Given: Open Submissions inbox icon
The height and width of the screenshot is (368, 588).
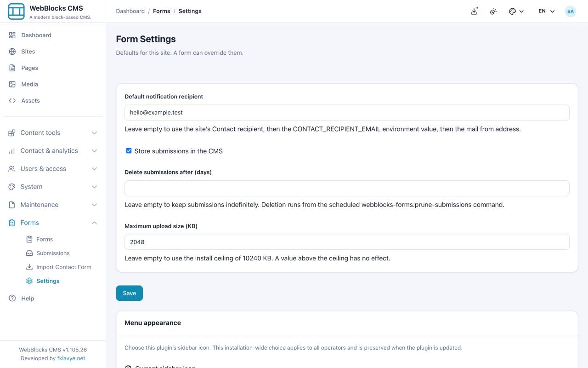Looking at the screenshot, I should (29, 253).
